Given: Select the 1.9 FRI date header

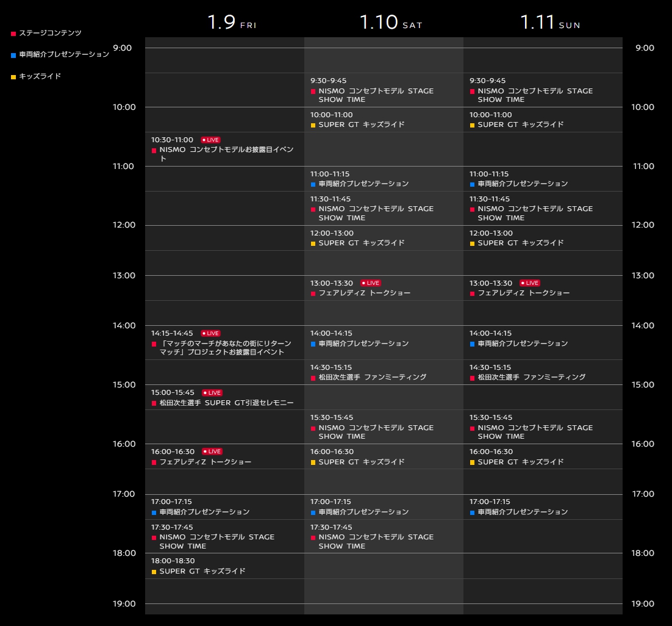Looking at the screenshot, I should click(232, 23).
